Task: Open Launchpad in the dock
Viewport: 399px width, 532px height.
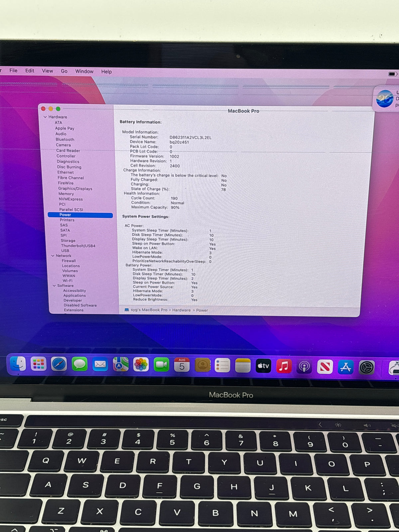Action: coord(39,364)
